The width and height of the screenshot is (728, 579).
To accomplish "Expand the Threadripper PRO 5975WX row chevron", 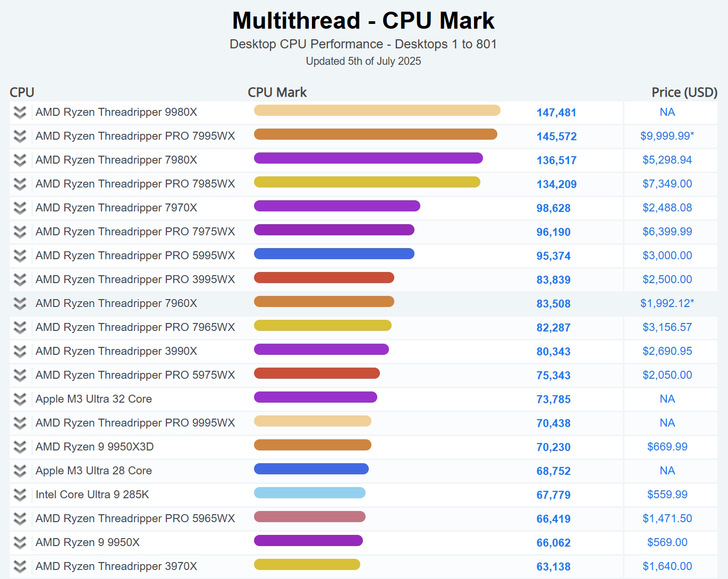I will click(x=20, y=376).
